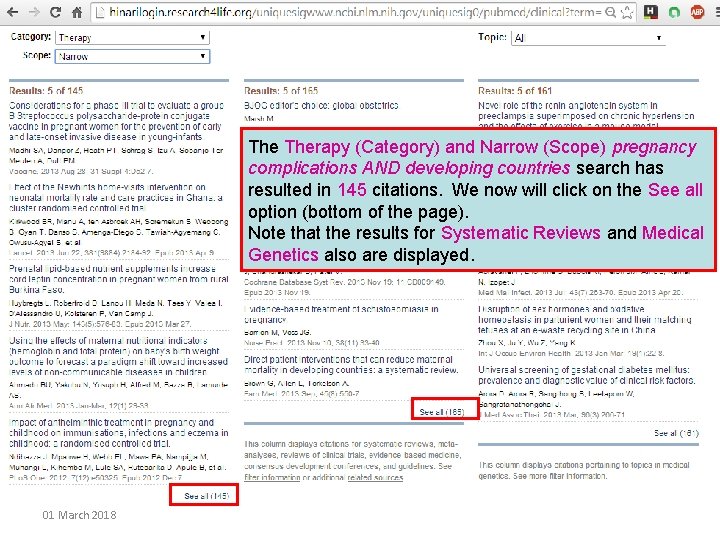This screenshot has width=720, height=540.
Task: Open evidence-based treatment of schistosomiasis article
Action: pos(341,314)
